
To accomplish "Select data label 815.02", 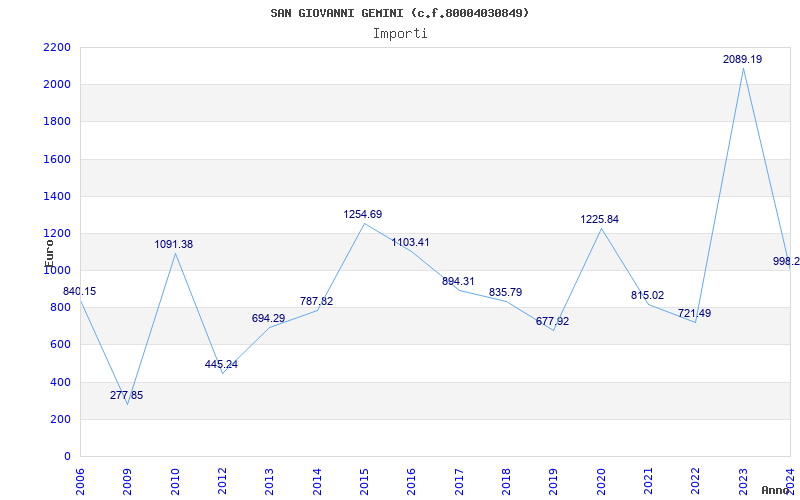I will 647,295.
